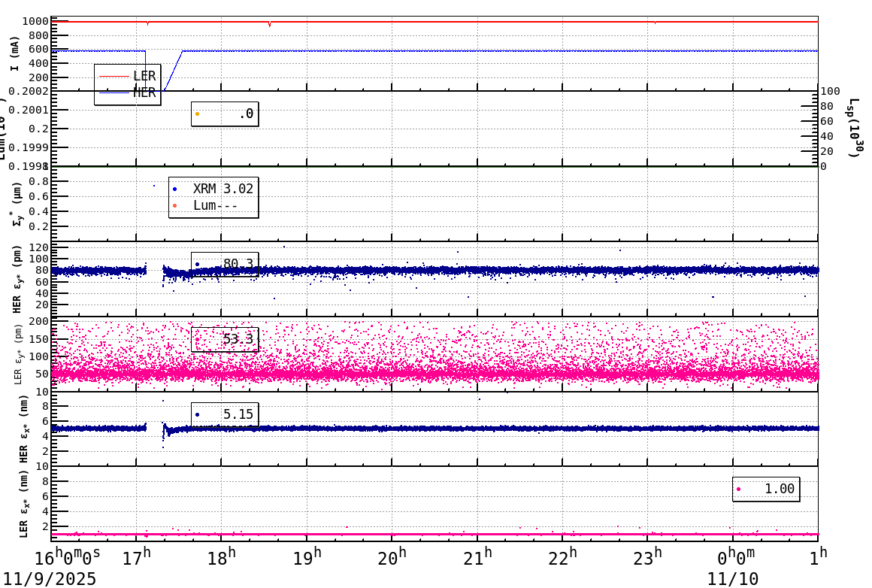Viewport: 872px width, 588px height.
Task: Click the I (mA) y-axis title
Action: click(14, 54)
